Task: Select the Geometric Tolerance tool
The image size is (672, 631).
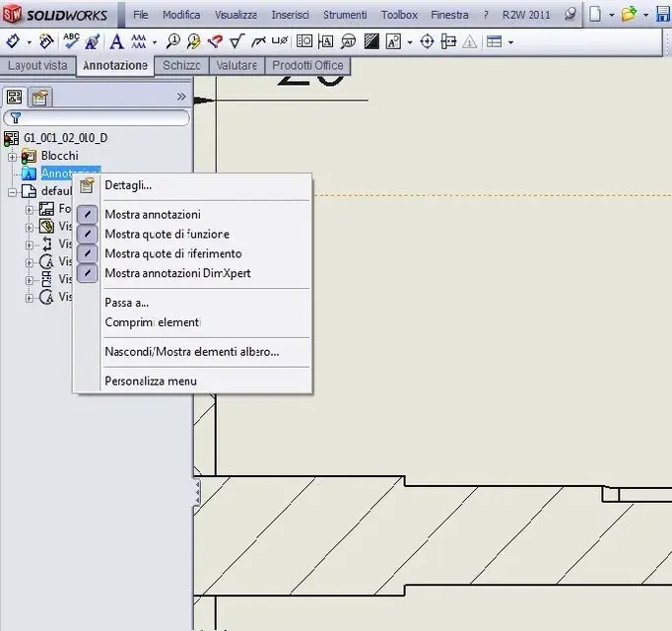Action: [x=304, y=41]
